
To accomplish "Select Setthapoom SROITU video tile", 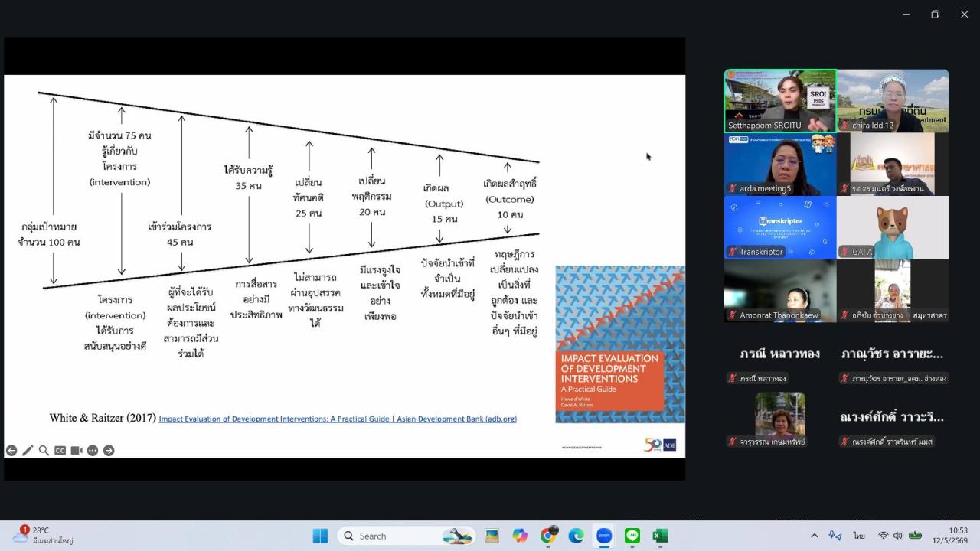I will 780,101.
